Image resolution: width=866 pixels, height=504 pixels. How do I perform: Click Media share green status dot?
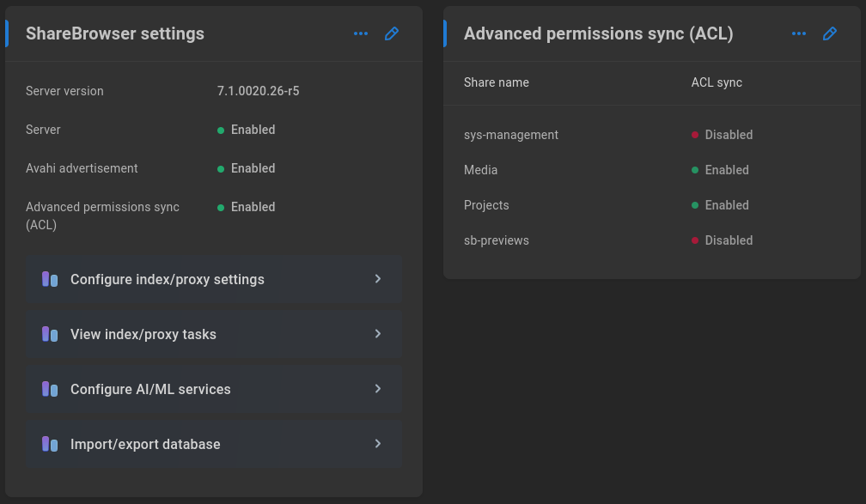tap(695, 171)
